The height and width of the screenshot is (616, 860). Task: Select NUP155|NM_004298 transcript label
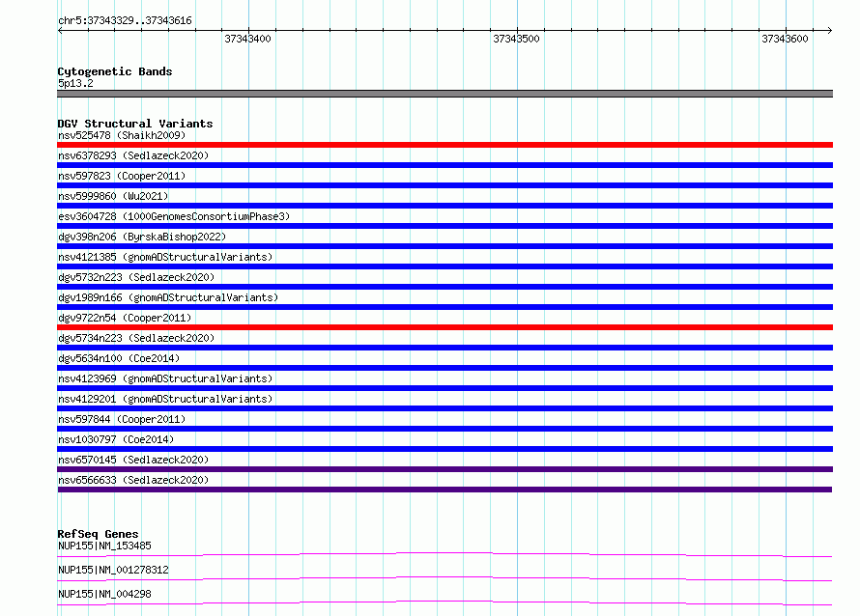click(x=104, y=594)
